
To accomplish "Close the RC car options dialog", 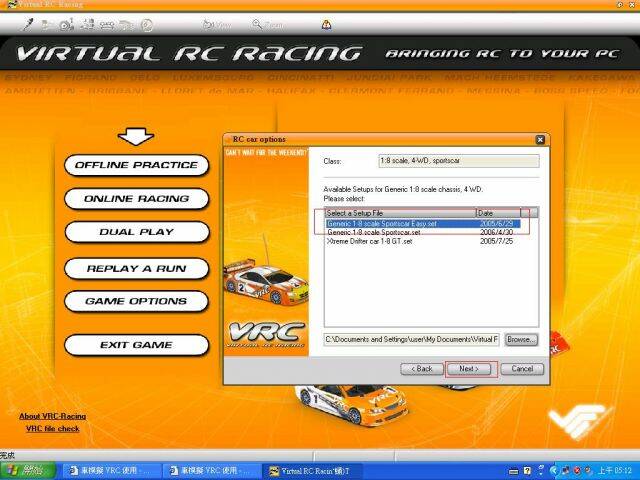I will point(540,140).
